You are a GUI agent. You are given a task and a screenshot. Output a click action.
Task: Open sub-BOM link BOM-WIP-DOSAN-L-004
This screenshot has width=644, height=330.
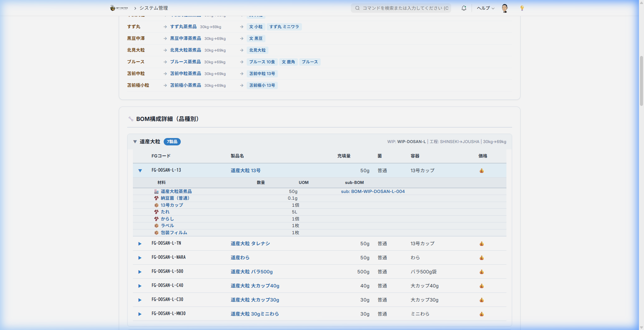(373, 191)
